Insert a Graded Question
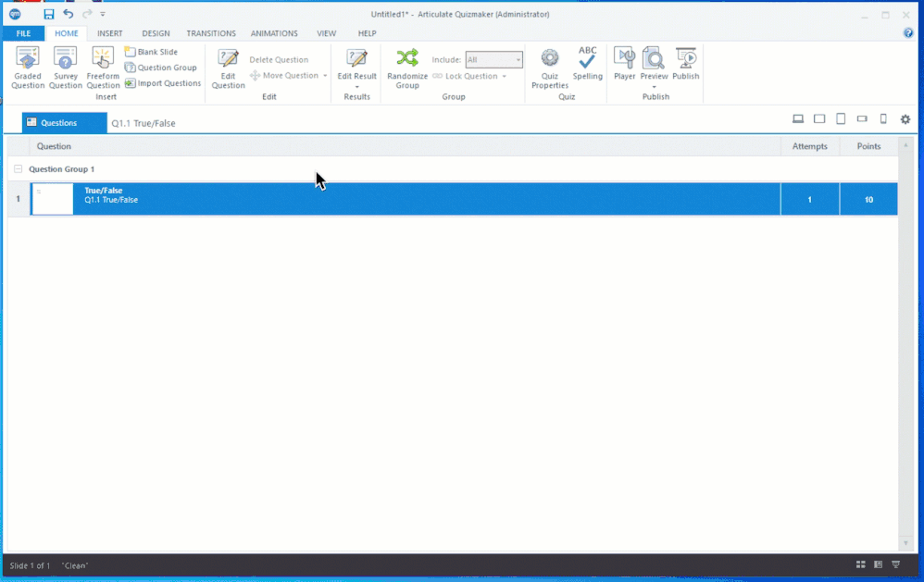The height and width of the screenshot is (582, 924). point(28,68)
